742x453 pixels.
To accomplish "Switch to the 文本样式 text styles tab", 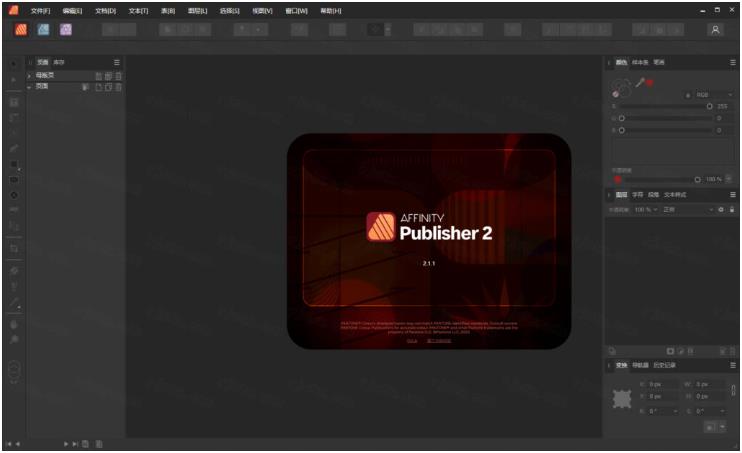I will coord(674,195).
